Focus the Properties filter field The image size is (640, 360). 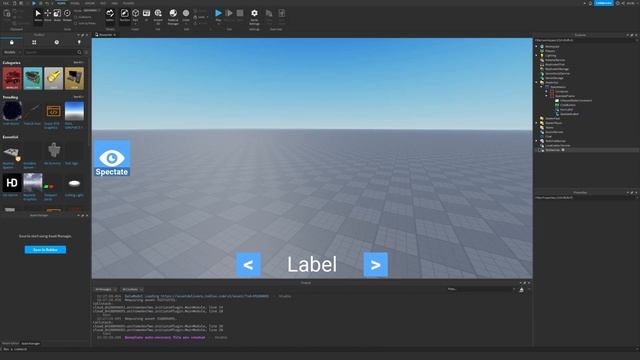click(x=586, y=198)
